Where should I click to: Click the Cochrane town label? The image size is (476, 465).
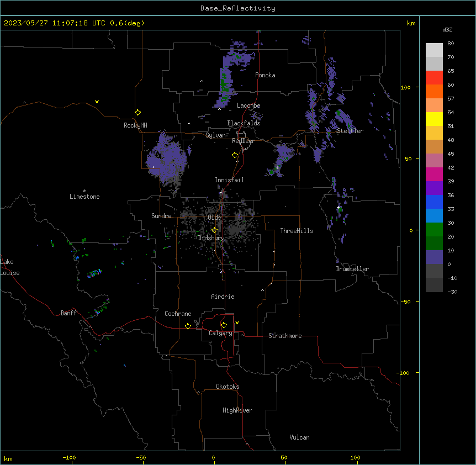tap(178, 314)
